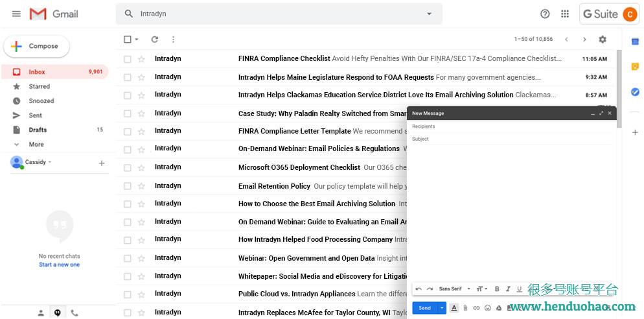The width and height of the screenshot is (644, 319).
Task: Open the Settings gear
Action: (602, 40)
